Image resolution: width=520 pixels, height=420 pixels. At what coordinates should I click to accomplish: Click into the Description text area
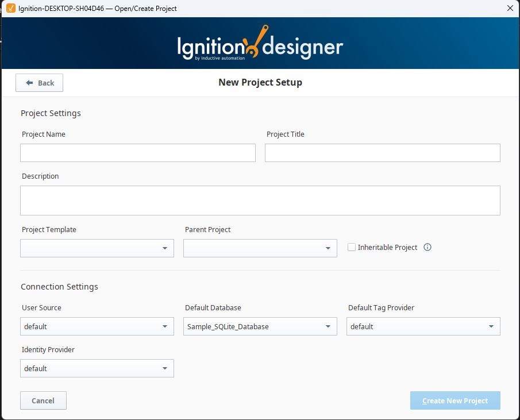(x=260, y=201)
